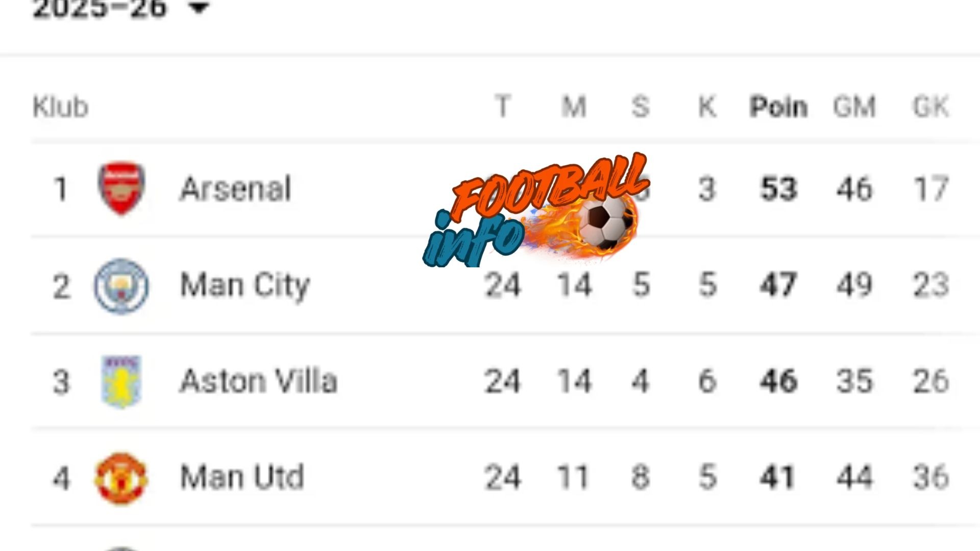Click the Poin column header
Image resolution: width=980 pixels, height=551 pixels.
tap(778, 107)
